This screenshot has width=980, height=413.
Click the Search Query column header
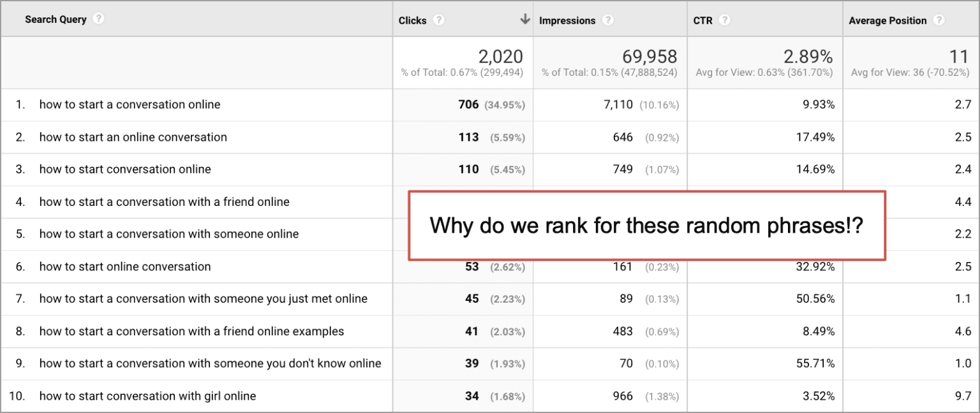(x=57, y=18)
